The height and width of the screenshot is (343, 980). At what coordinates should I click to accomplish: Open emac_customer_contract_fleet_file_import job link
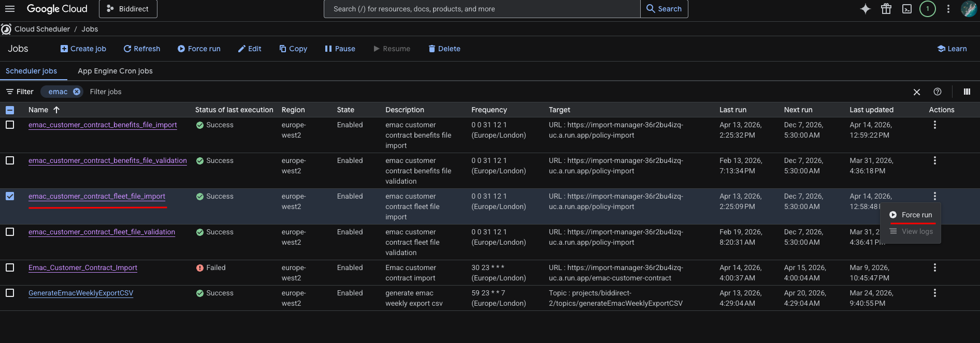(97, 196)
